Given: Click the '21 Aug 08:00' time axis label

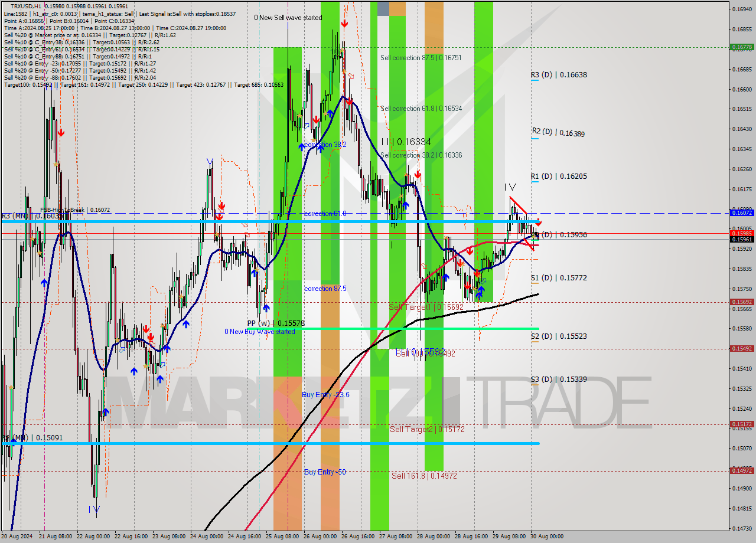Looking at the screenshot, I should click(x=55, y=537).
